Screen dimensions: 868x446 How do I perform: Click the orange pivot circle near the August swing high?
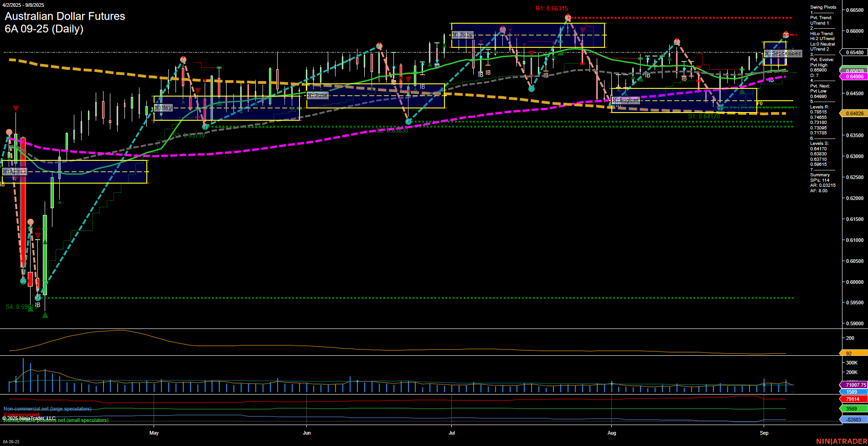point(677,41)
